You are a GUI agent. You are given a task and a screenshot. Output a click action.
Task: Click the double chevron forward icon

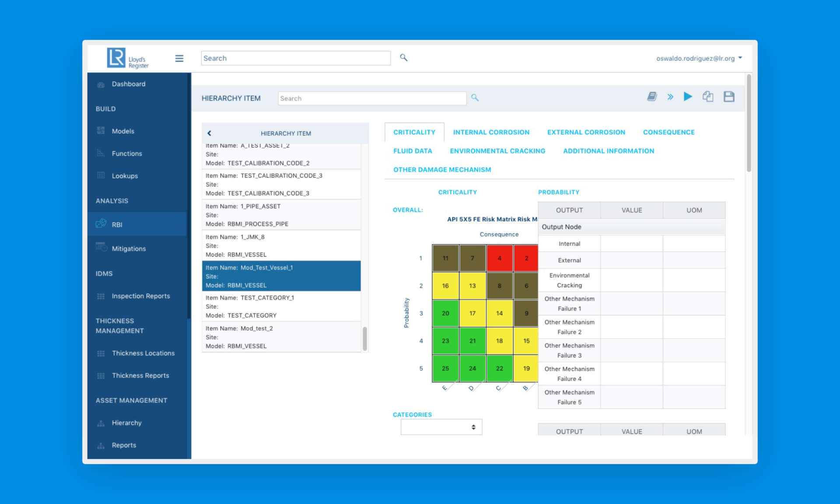(670, 97)
